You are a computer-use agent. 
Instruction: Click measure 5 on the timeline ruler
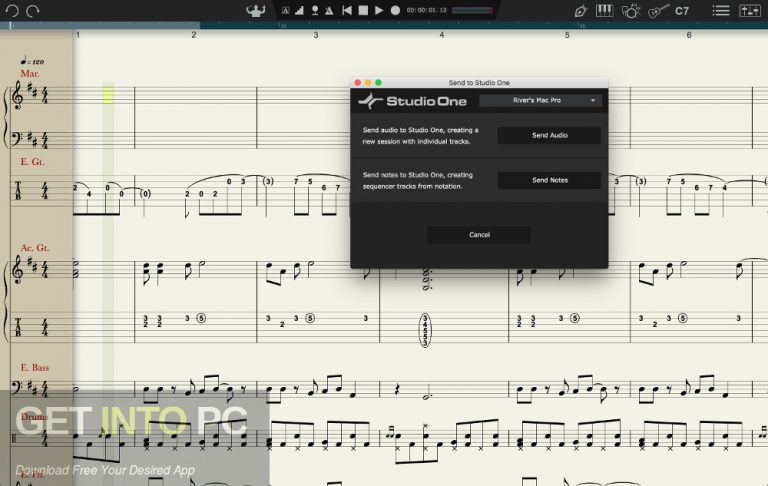tap(566, 35)
